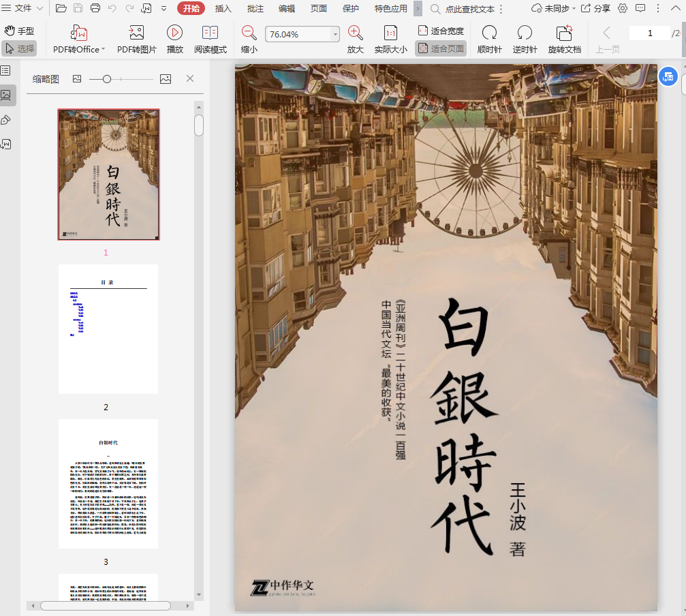
Task: Click the print icon in the top bar
Action: (x=95, y=8)
